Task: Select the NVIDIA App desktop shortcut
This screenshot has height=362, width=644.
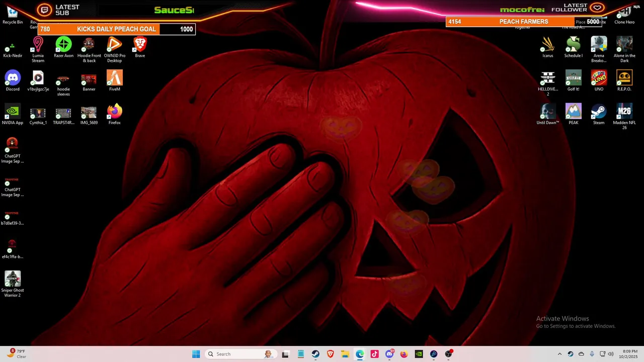Action: 13,115
